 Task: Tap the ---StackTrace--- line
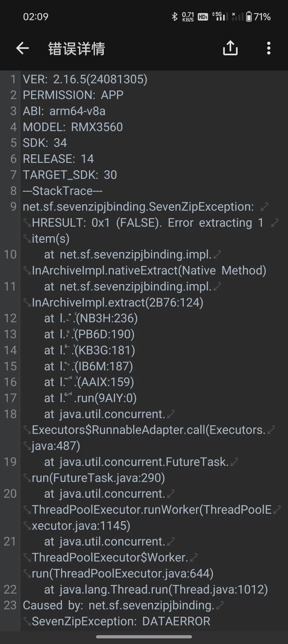63,191
